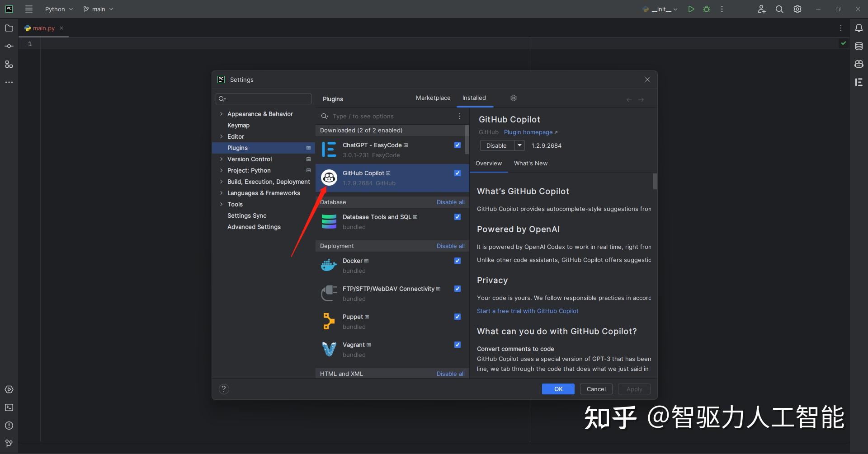Expand the Appearance & Behavior section
The image size is (868, 454).
(x=222, y=114)
